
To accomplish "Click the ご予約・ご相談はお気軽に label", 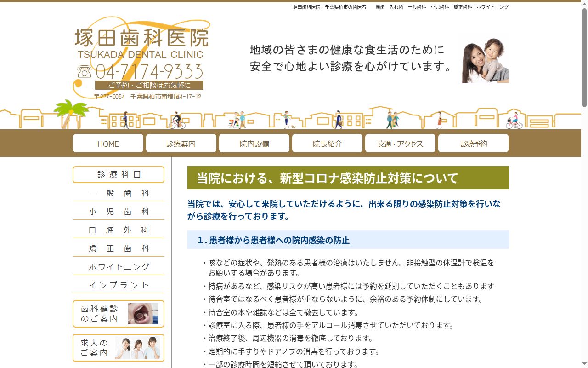I will click(149, 85).
